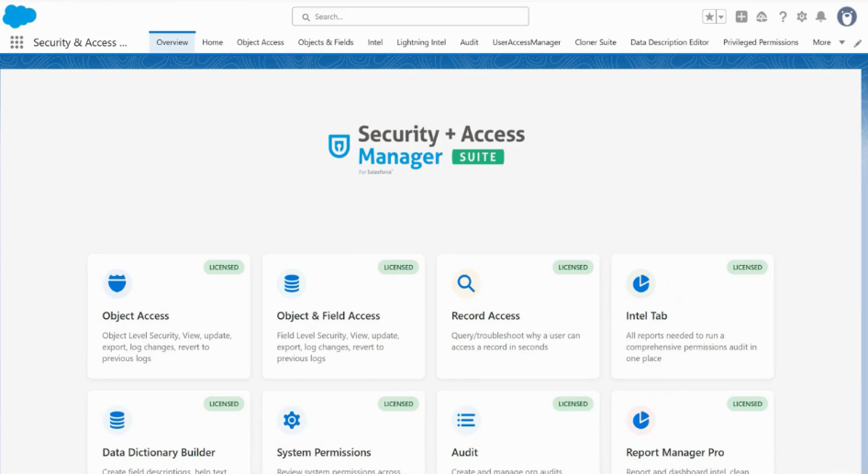Open the Report Manager Pro card title
Screen dimensions: 868x474
click(x=674, y=452)
